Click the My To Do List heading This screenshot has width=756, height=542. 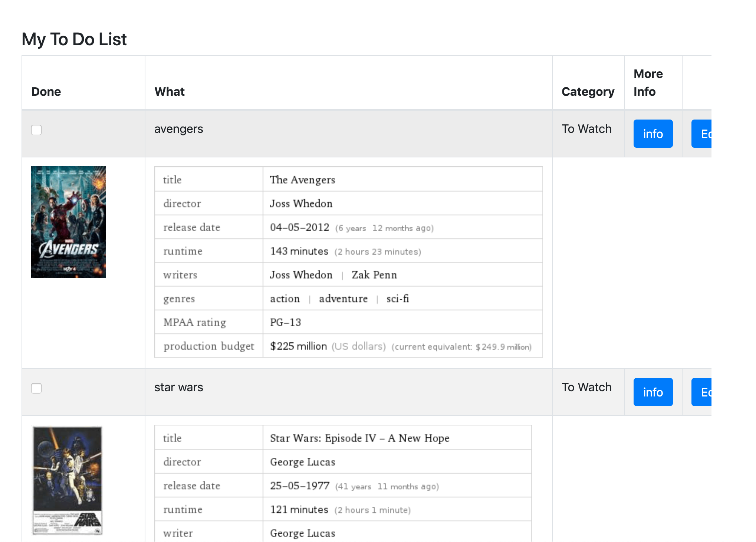74,39
